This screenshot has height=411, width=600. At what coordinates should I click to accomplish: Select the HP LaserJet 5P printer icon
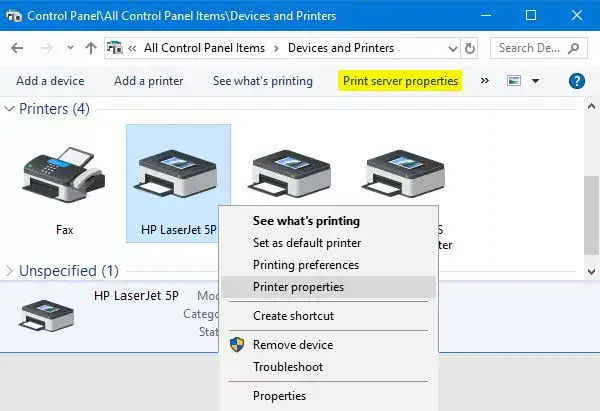(175, 174)
